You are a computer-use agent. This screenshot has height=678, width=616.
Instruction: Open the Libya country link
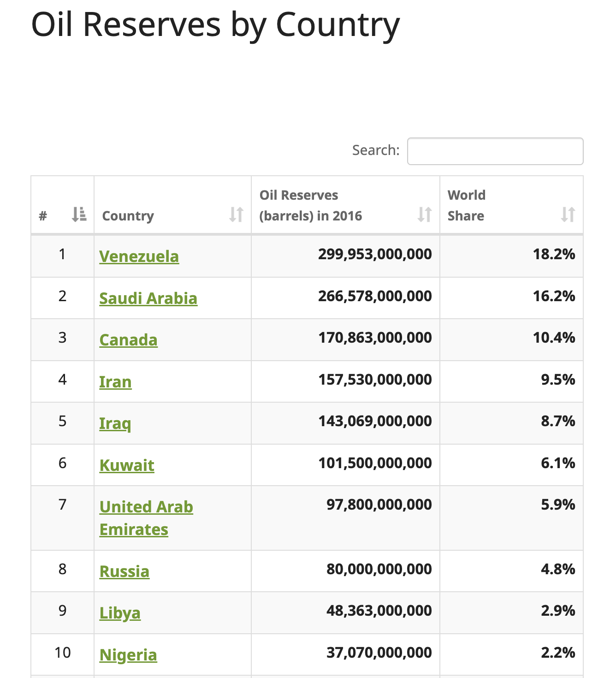coord(120,613)
